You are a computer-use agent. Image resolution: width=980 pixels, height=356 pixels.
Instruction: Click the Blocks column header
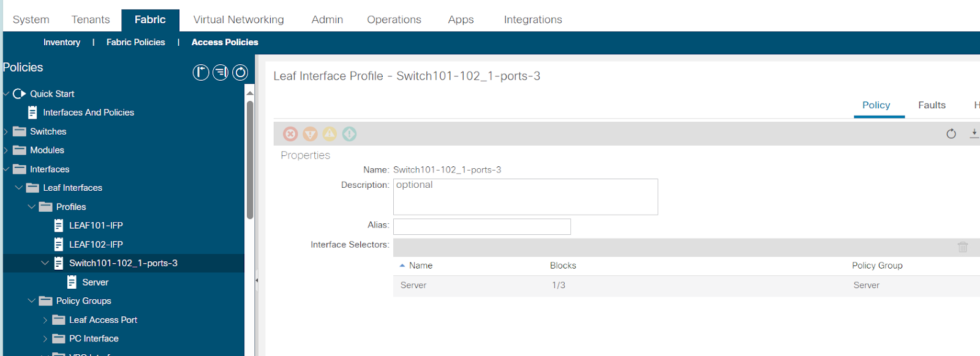click(563, 265)
